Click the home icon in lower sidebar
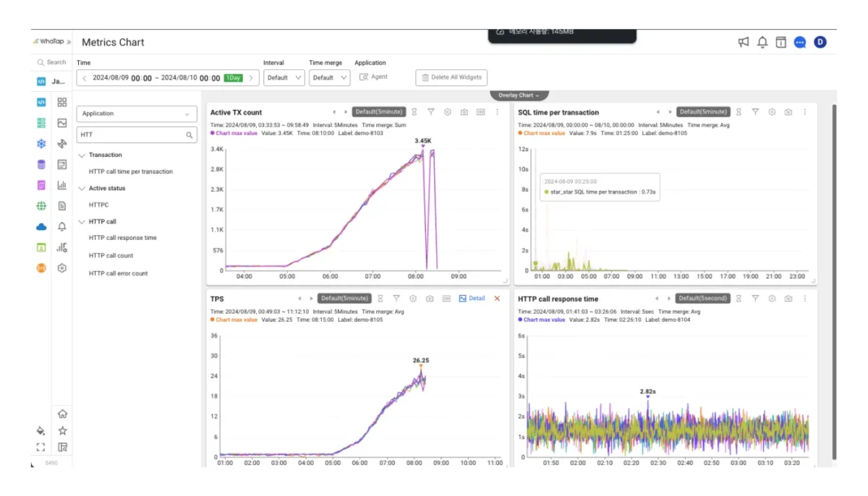The width and height of the screenshot is (868, 496). coord(62,414)
